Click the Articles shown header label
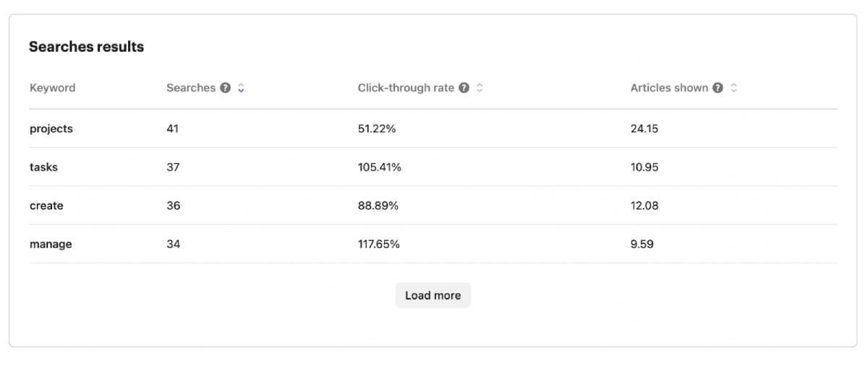 [x=669, y=88]
